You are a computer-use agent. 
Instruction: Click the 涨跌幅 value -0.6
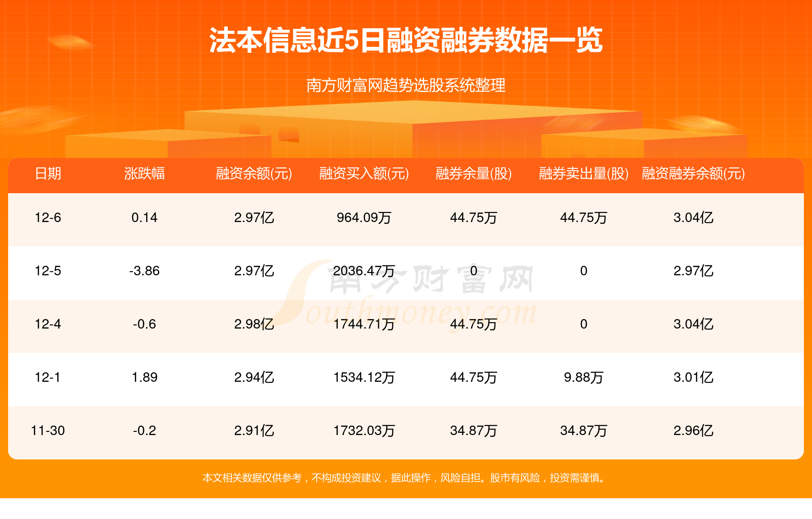[x=144, y=324]
